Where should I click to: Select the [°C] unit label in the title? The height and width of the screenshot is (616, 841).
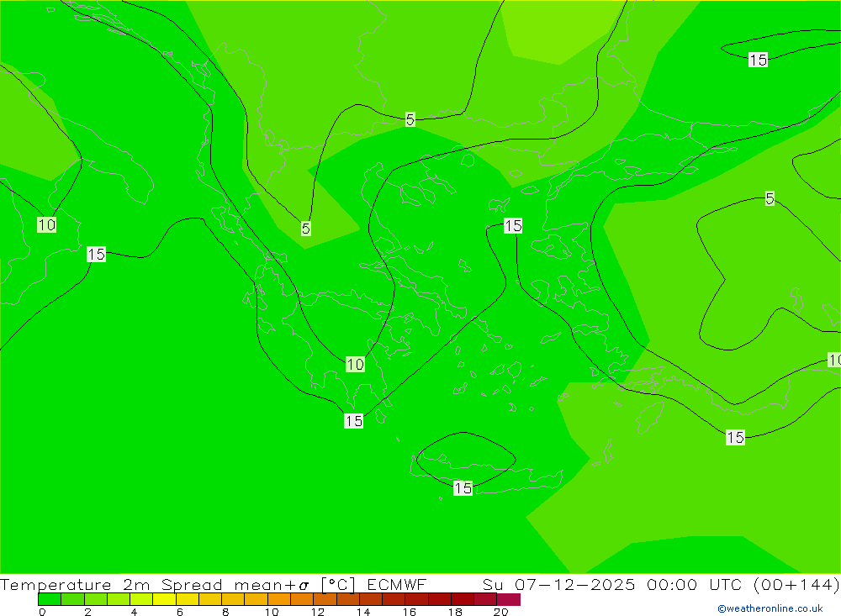338,584
